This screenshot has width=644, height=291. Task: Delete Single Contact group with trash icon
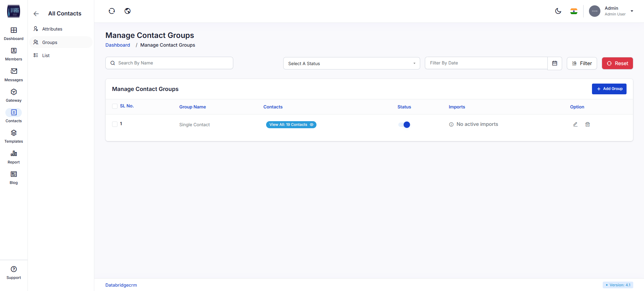588,125
